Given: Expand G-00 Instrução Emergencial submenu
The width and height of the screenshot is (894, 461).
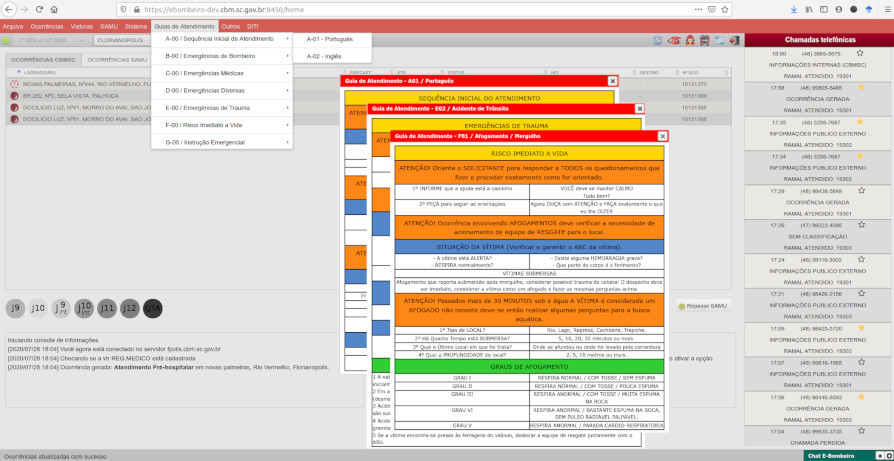Looking at the screenshot, I should pyautogui.click(x=222, y=142).
